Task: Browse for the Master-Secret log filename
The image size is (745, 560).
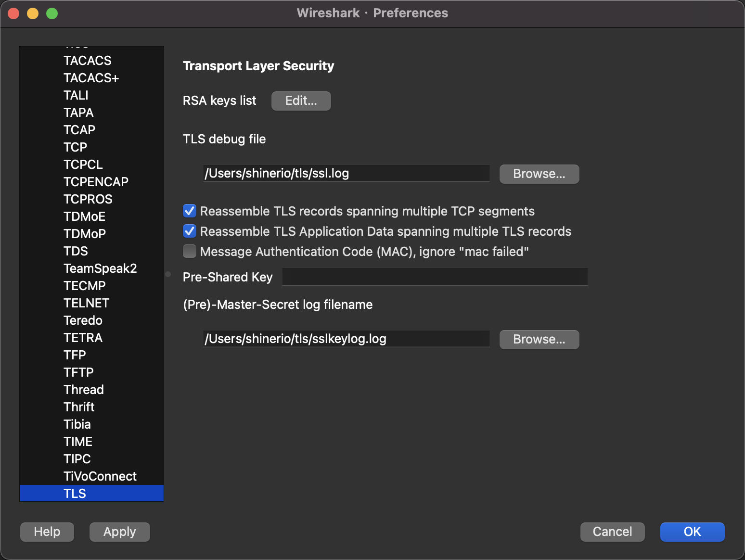Action: (x=539, y=340)
